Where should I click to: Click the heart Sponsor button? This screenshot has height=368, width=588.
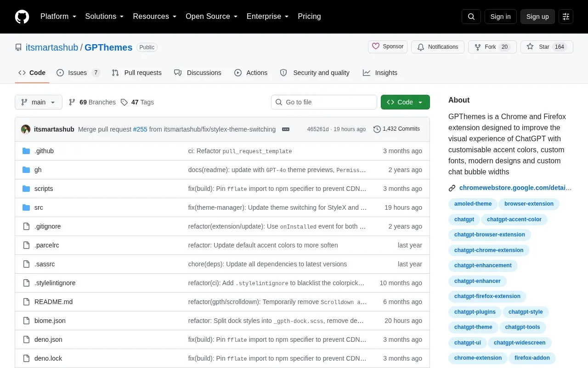pyautogui.click(x=388, y=47)
